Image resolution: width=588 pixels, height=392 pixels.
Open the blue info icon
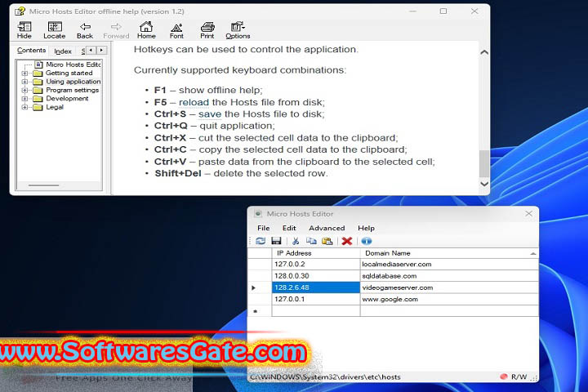pos(367,241)
